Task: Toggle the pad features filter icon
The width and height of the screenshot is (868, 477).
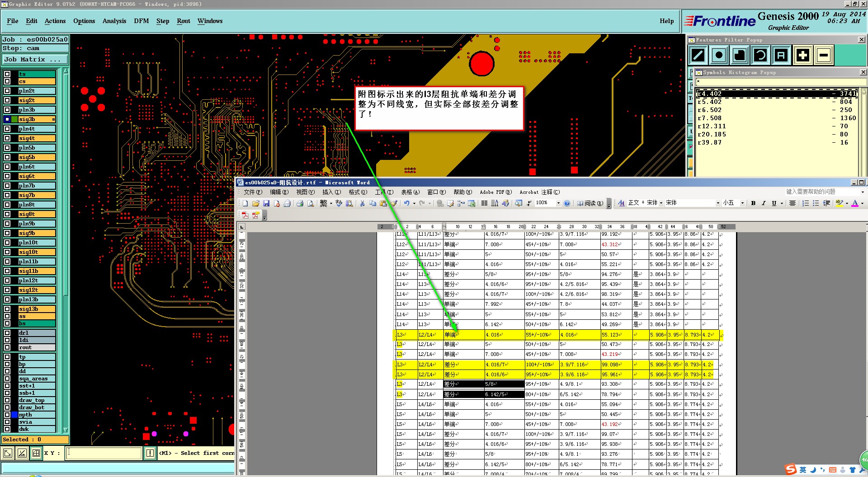Action: click(x=719, y=56)
